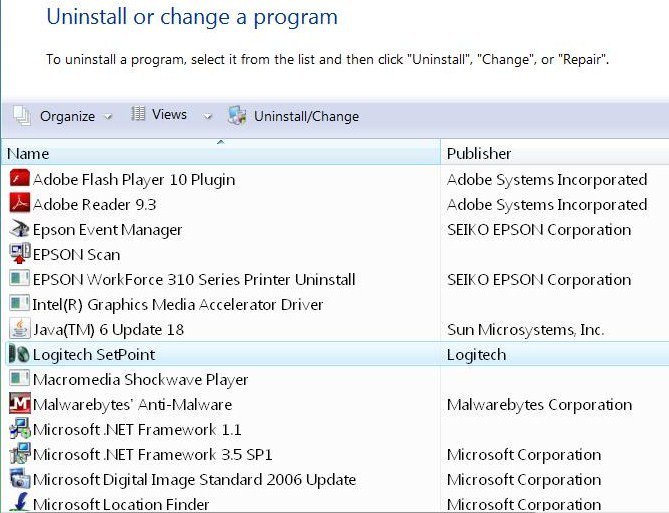Click the Java 6 Update 18 icon
Screen dimensions: 669x513
20,329
